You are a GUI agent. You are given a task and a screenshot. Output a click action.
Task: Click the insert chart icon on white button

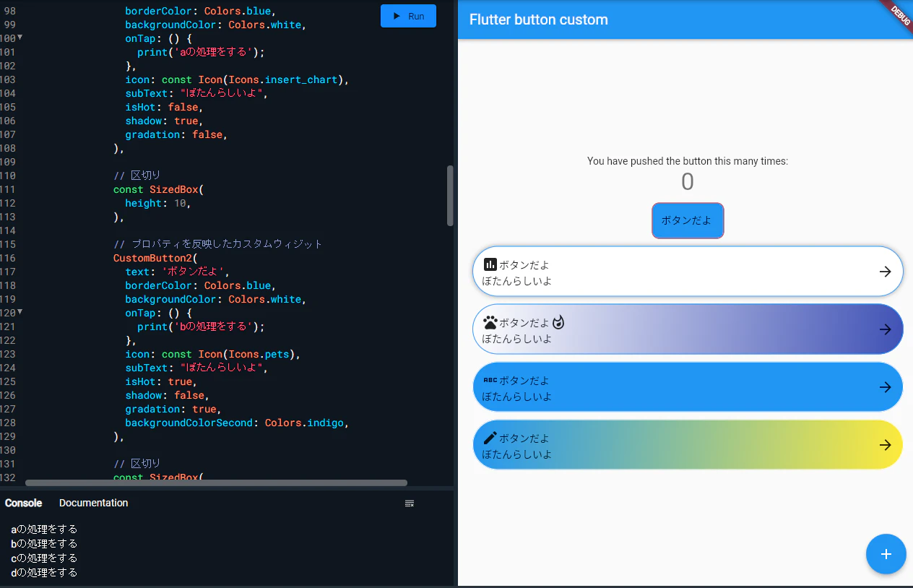[x=490, y=265]
